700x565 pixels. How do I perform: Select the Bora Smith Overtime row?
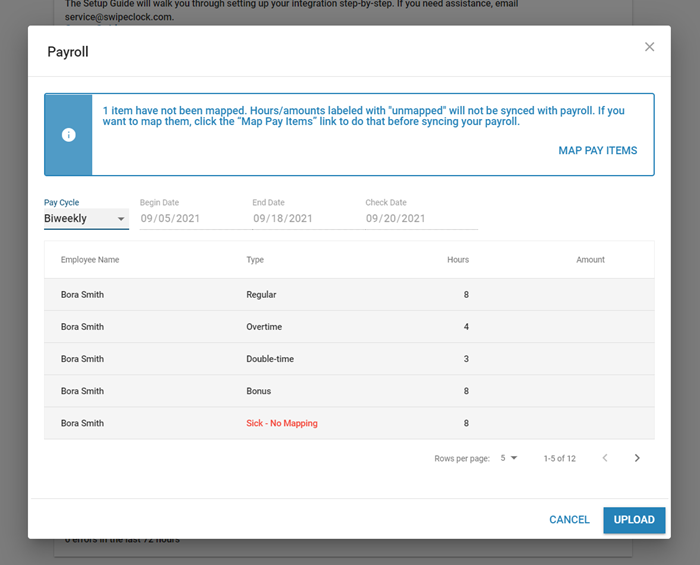[x=349, y=327]
